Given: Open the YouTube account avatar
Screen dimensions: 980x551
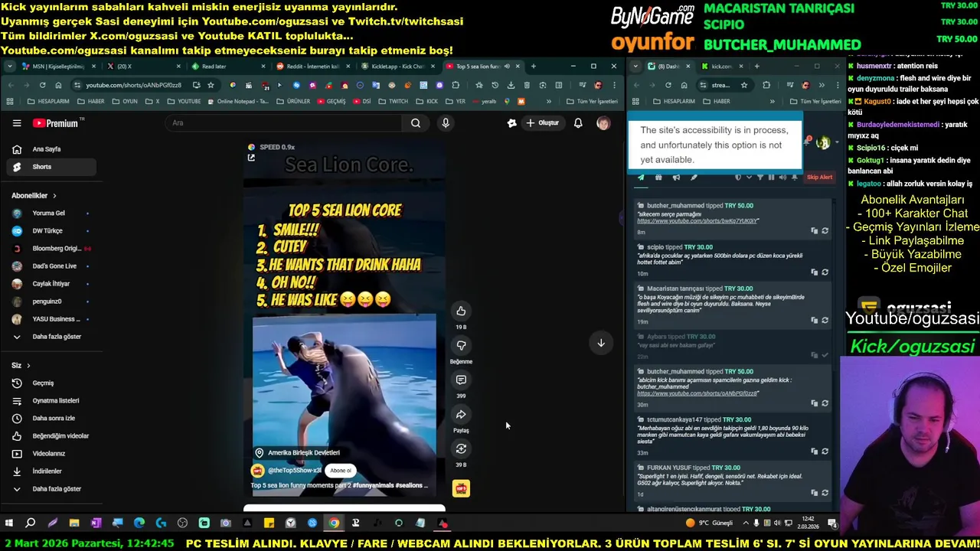Looking at the screenshot, I should point(603,122).
